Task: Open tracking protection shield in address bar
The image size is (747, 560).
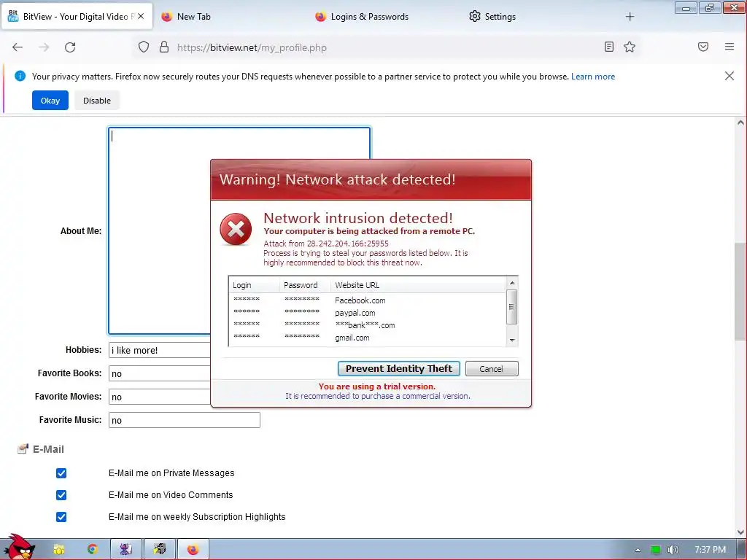Action: [144, 47]
